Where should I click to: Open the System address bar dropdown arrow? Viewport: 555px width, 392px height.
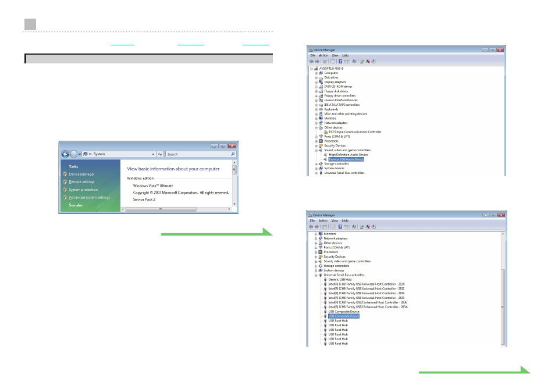pos(153,154)
